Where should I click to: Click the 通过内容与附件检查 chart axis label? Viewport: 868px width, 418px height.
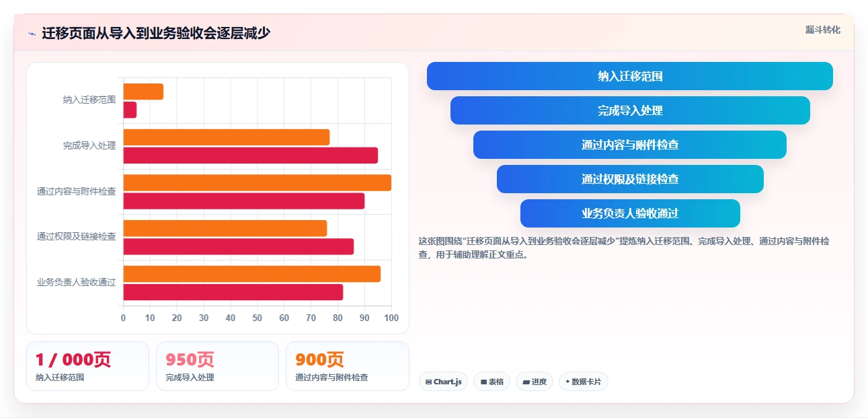click(x=76, y=191)
